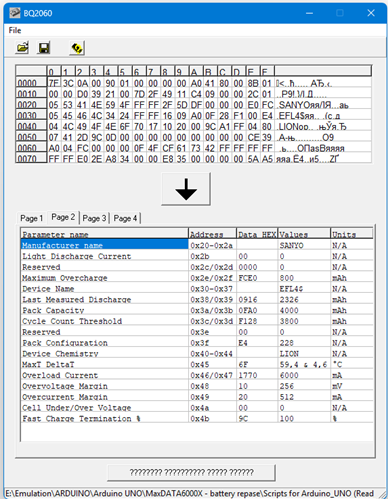Click the Address column header
This screenshot has width=388, height=499.
213,234
